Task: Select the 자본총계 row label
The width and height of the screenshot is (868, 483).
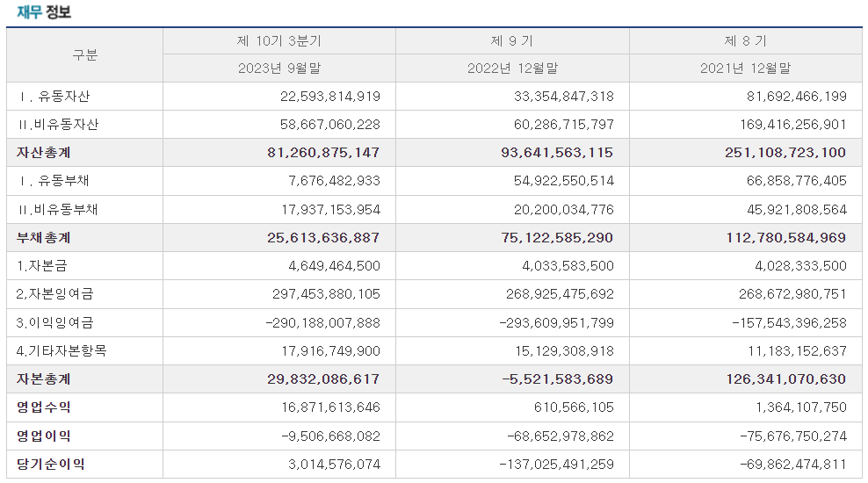Action: tap(44, 379)
